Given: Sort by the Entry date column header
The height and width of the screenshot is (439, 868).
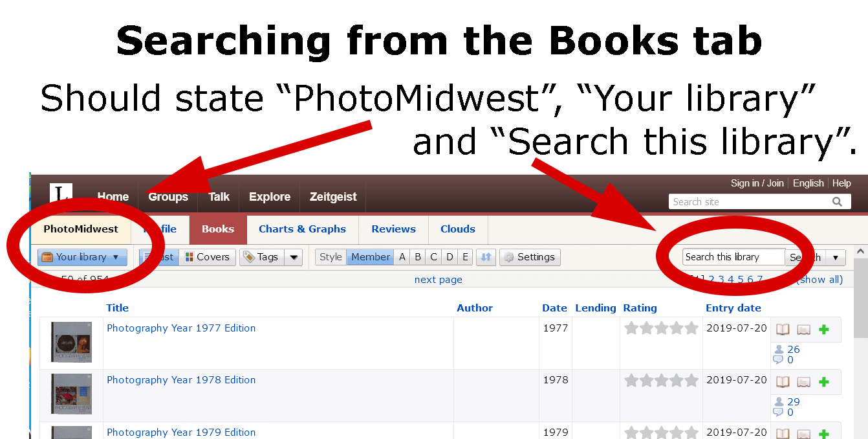Looking at the screenshot, I should pos(733,308).
